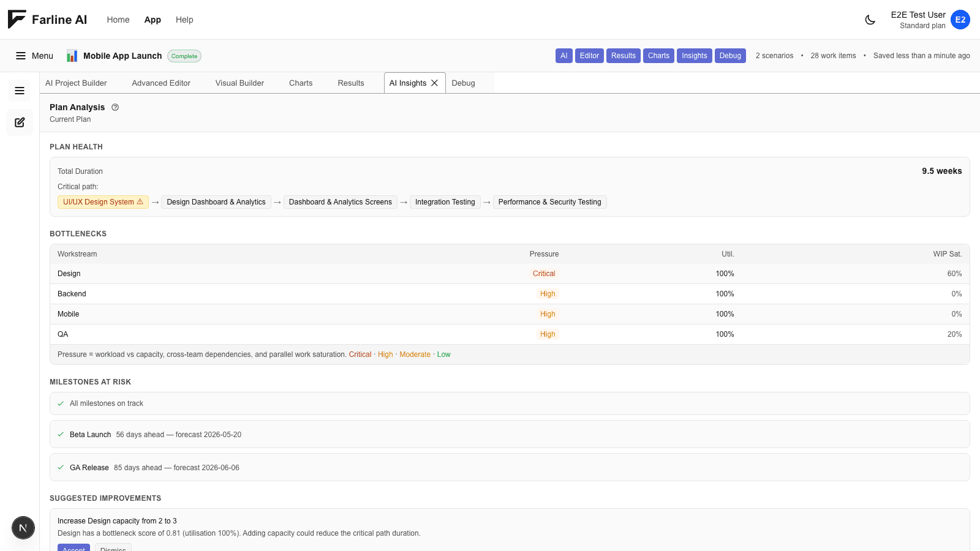Open the hamburger Menu button
The height and width of the screenshot is (551, 980).
pyautogui.click(x=34, y=56)
